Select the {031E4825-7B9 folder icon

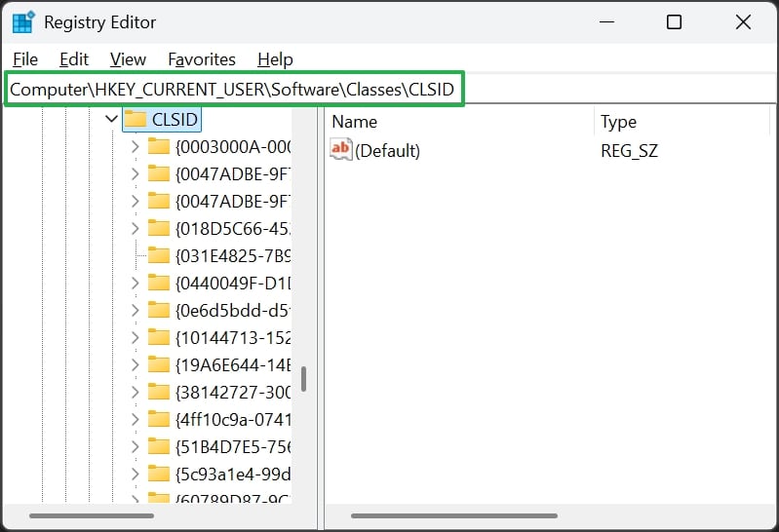[x=159, y=256]
